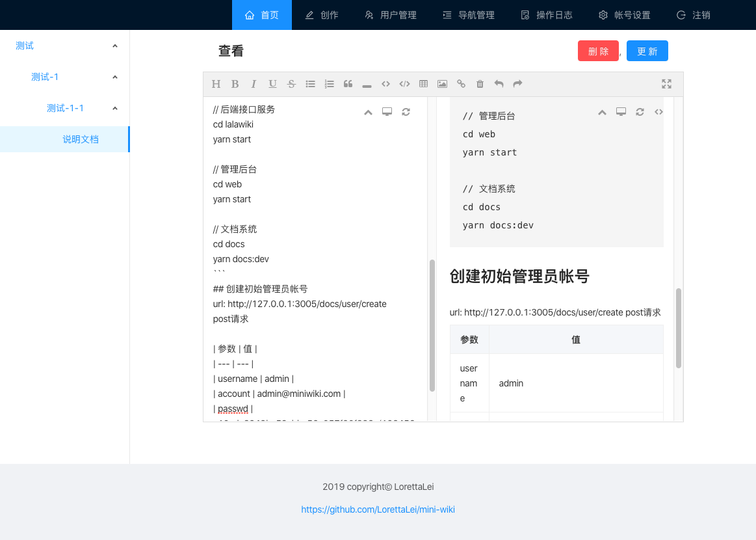Click the 值 table header
Viewport: 756px width, 540px height.
point(576,340)
